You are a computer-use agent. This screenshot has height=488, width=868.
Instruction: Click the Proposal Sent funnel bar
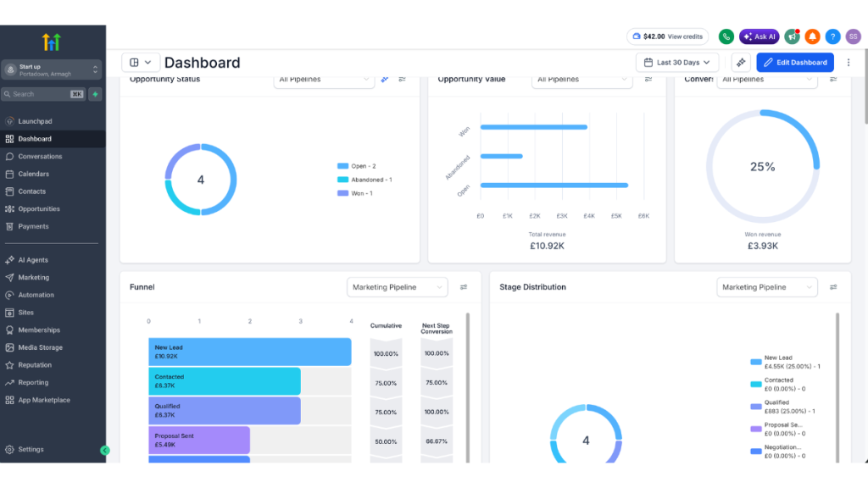[198, 440]
